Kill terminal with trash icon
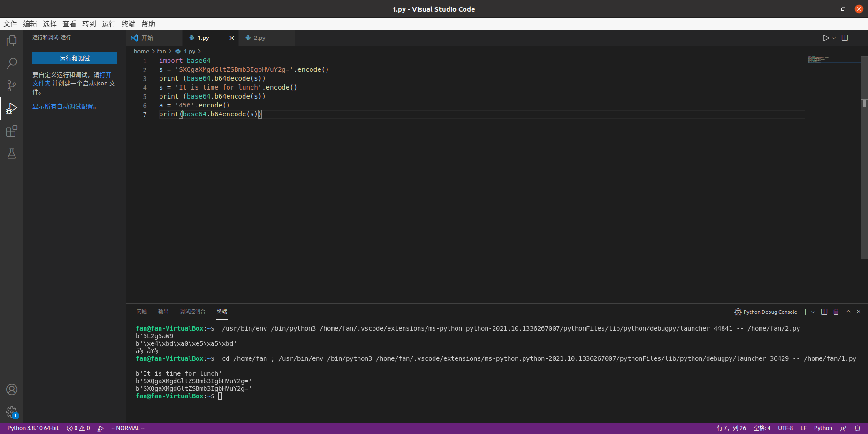Viewport: 868px width, 434px height. click(836, 312)
